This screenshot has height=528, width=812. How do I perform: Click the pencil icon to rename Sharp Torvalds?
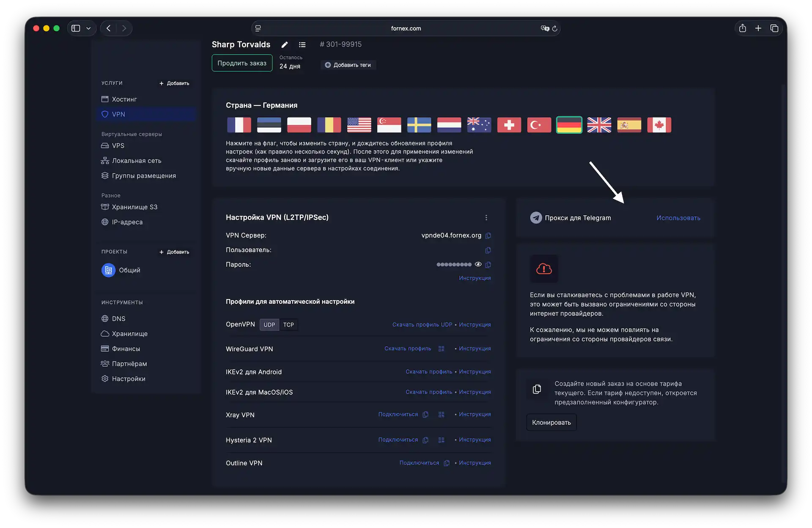[x=285, y=45]
